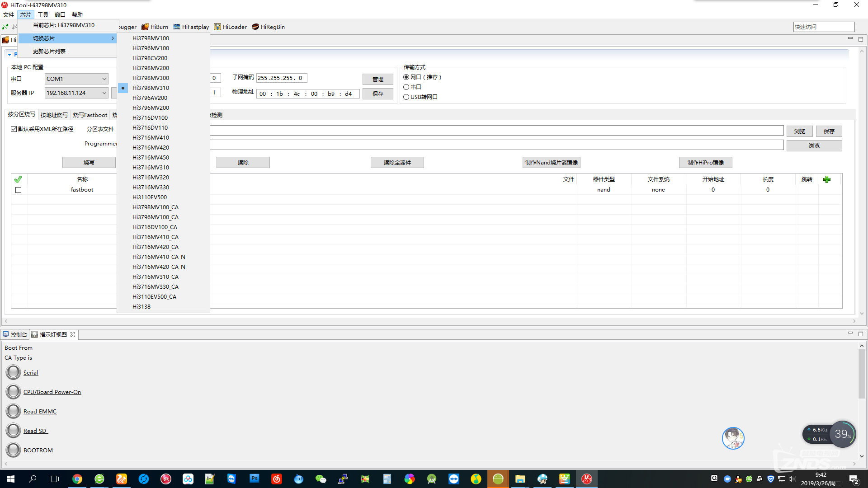This screenshot has height=488, width=868.
Task: Click the subnet mask input field
Action: click(x=282, y=78)
